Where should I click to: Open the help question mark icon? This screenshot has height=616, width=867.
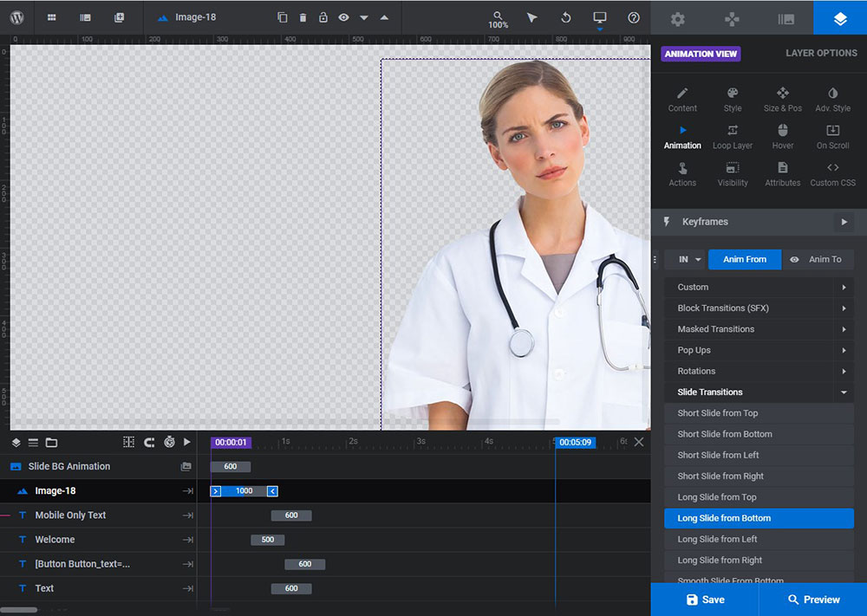[x=634, y=17]
